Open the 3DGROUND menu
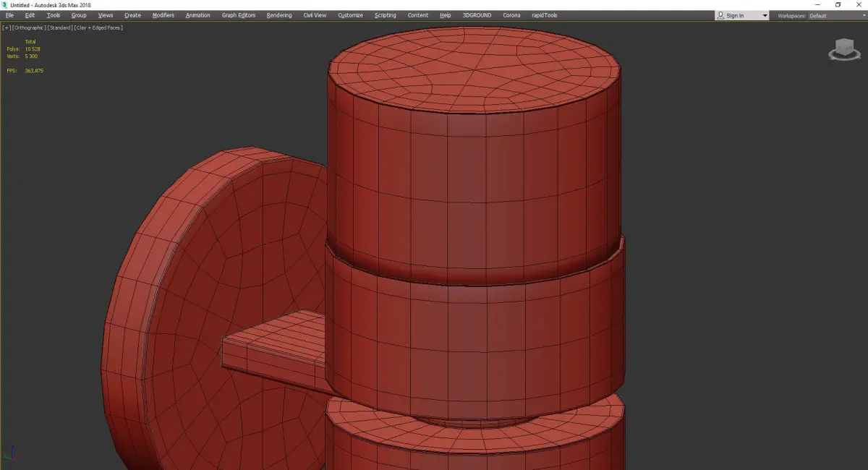Viewport: 868px width, 470px height. (477, 15)
